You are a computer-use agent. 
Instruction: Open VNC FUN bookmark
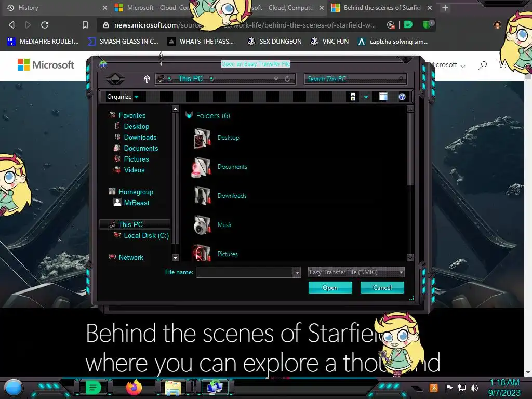[x=329, y=42]
